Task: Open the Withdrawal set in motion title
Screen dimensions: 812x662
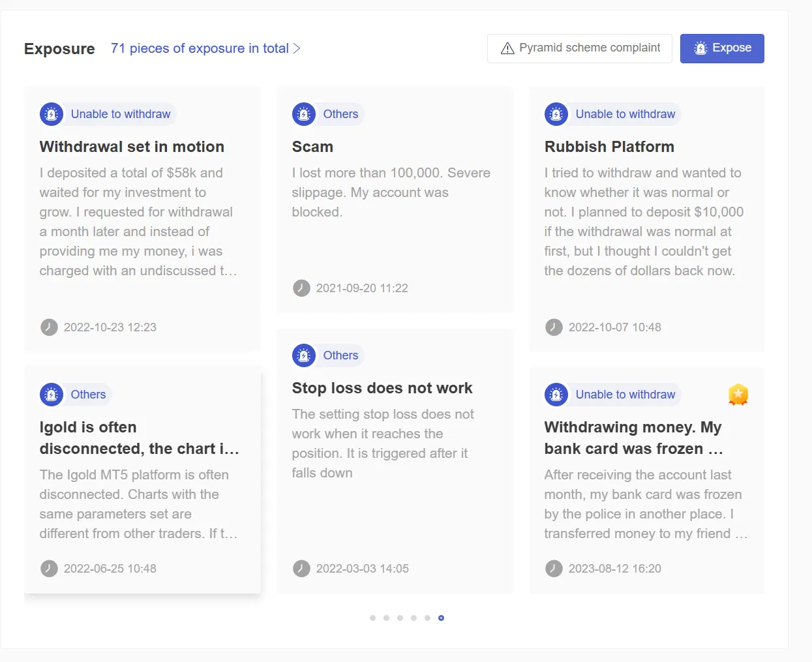Action: pyautogui.click(x=132, y=147)
